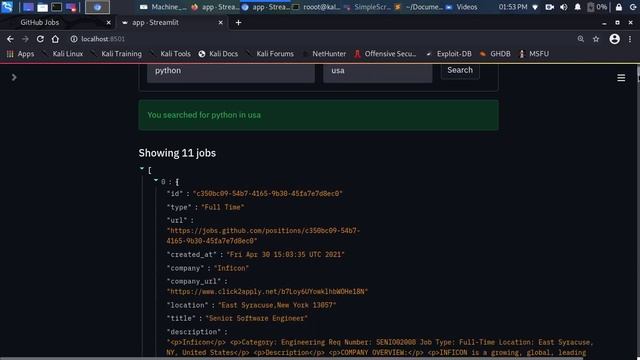Image resolution: width=640 pixels, height=360 pixels.
Task: Switch to SimpleScreenRecorder taskbar window
Action: click(x=368, y=7)
